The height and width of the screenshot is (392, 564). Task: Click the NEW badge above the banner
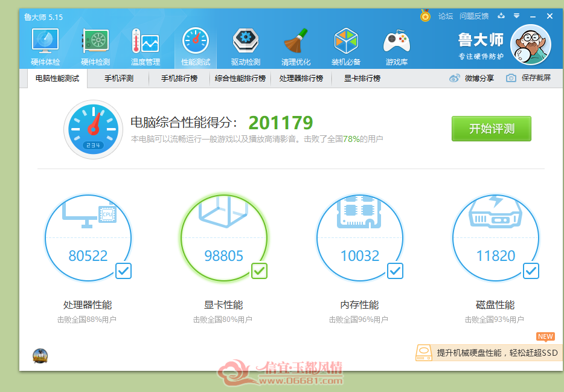pos(545,336)
